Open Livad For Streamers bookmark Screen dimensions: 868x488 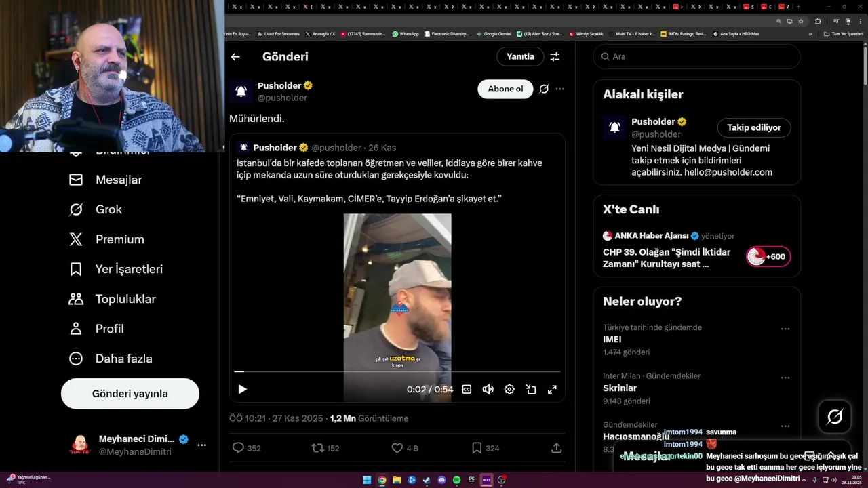click(279, 34)
